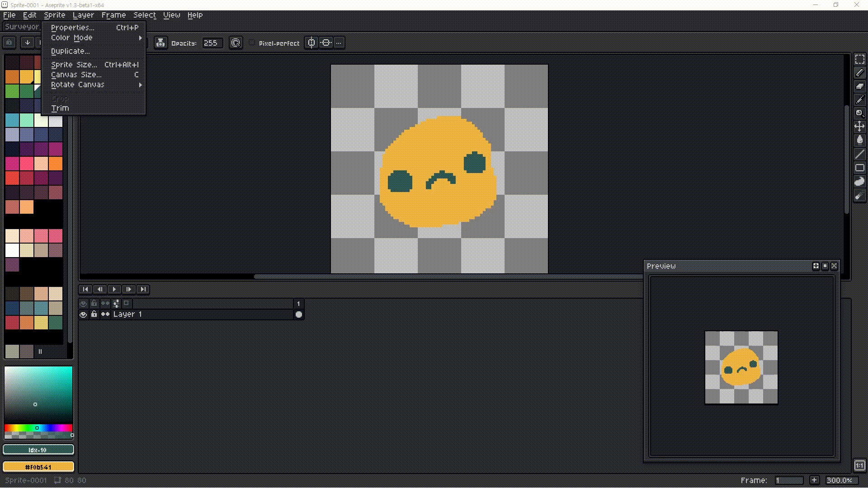Open symmetry options ellipsis button
This screenshot has height=488, width=868.
coord(339,43)
